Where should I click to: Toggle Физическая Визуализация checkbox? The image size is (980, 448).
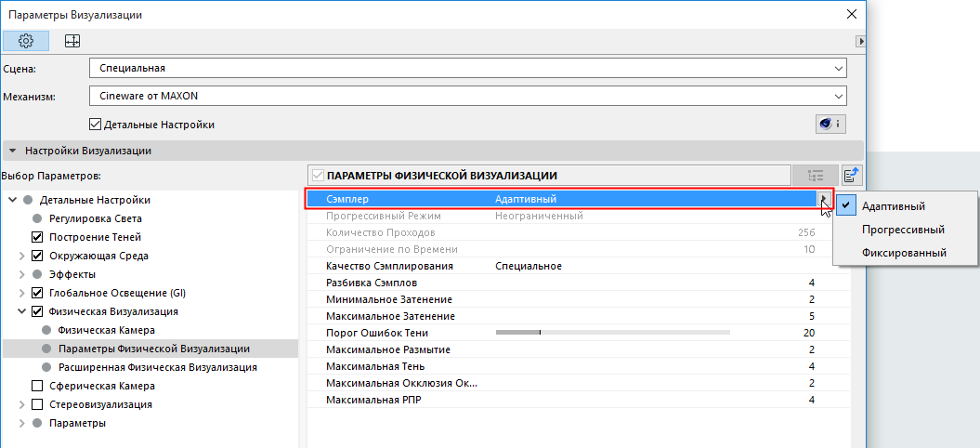pyautogui.click(x=37, y=311)
